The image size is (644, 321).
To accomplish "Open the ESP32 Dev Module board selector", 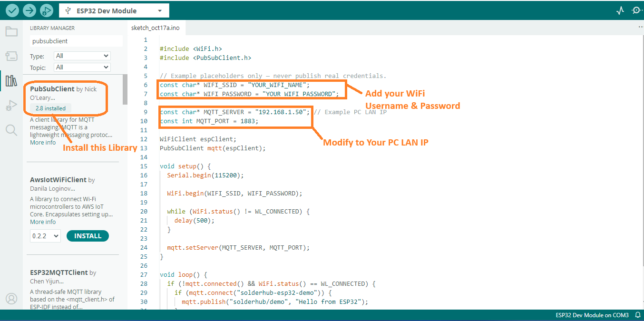I will coord(114,10).
